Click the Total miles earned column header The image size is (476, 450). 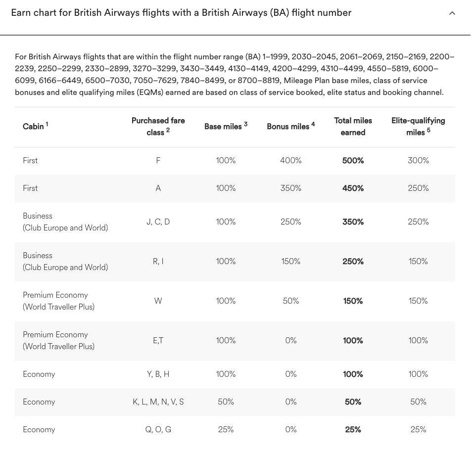tap(353, 126)
